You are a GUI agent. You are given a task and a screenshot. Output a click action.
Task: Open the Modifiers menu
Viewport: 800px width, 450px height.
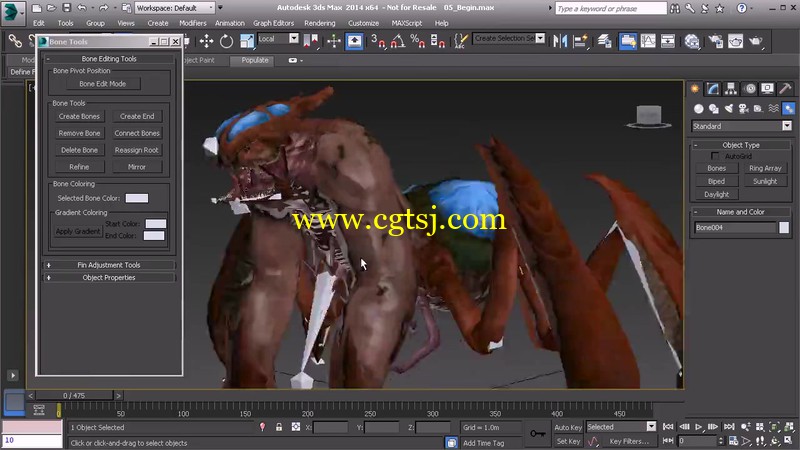[193, 23]
